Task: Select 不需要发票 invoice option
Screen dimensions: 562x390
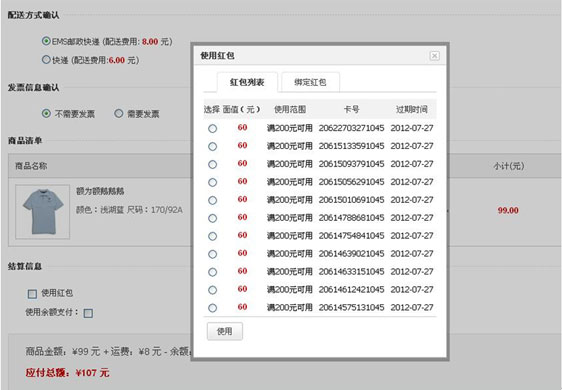Action: (46, 114)
